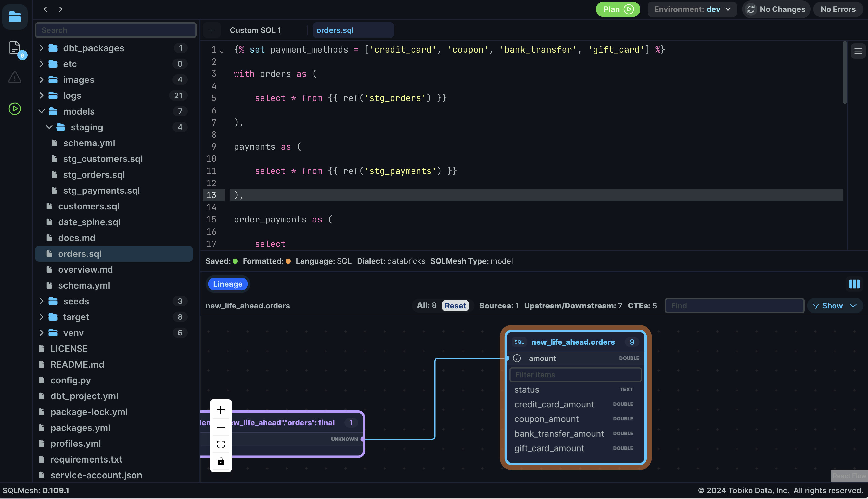Expand the seeds folder in sidebar

(x=41, y=301)
